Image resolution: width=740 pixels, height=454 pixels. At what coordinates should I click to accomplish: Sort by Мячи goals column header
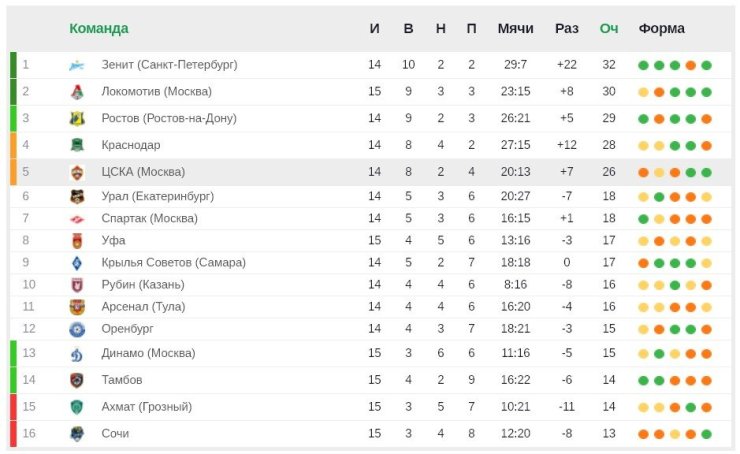pyautogui.click(x=515, y=28)
